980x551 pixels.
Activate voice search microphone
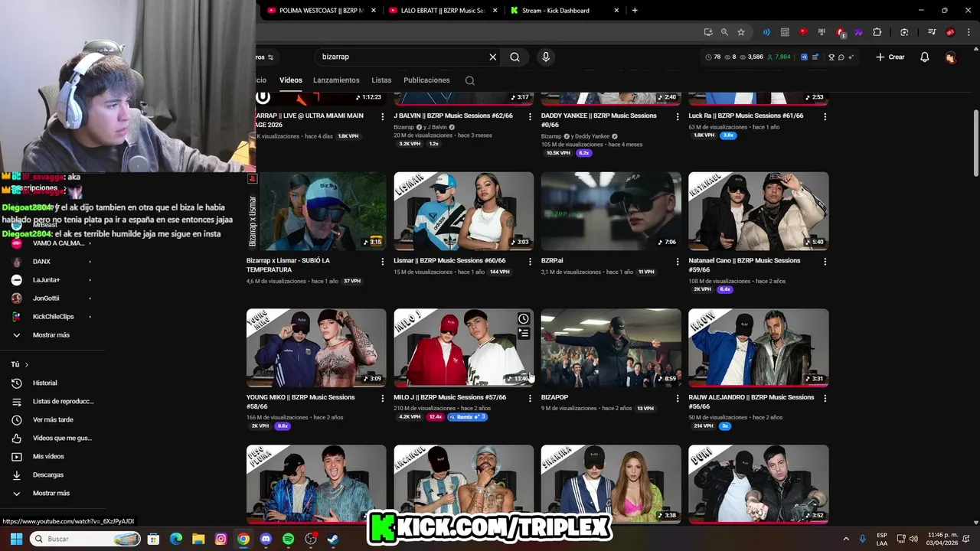[546, 57]
